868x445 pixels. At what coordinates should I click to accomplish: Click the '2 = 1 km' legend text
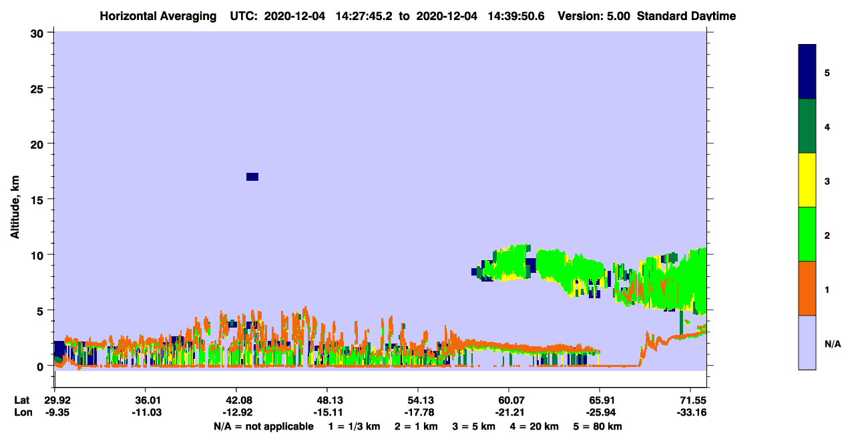click(x=416, y=426)
